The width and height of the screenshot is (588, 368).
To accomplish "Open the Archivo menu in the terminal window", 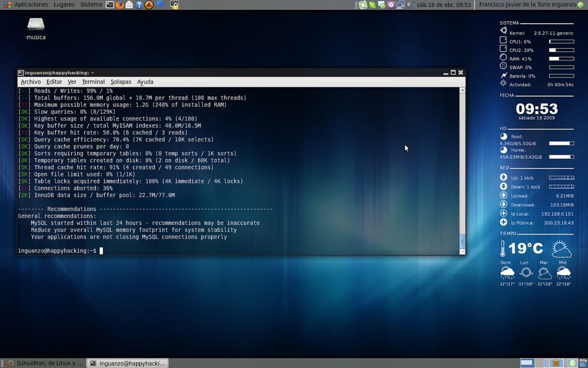I will 30,82.
